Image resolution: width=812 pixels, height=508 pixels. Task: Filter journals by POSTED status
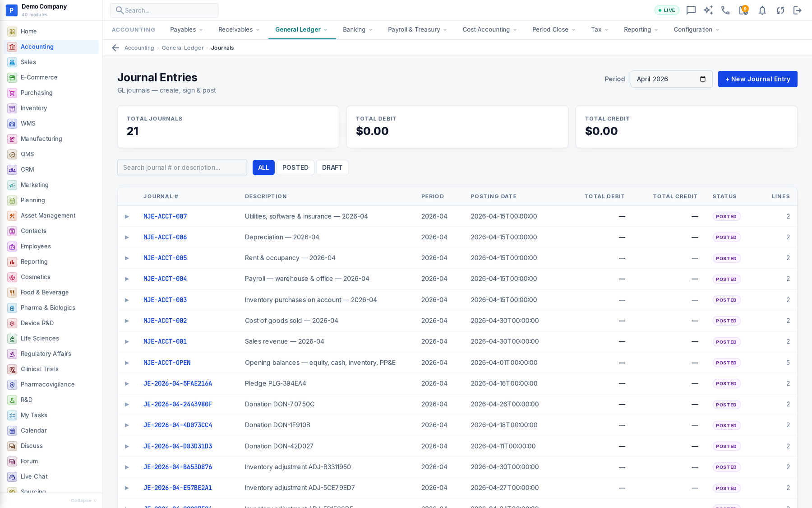[295, 168]
